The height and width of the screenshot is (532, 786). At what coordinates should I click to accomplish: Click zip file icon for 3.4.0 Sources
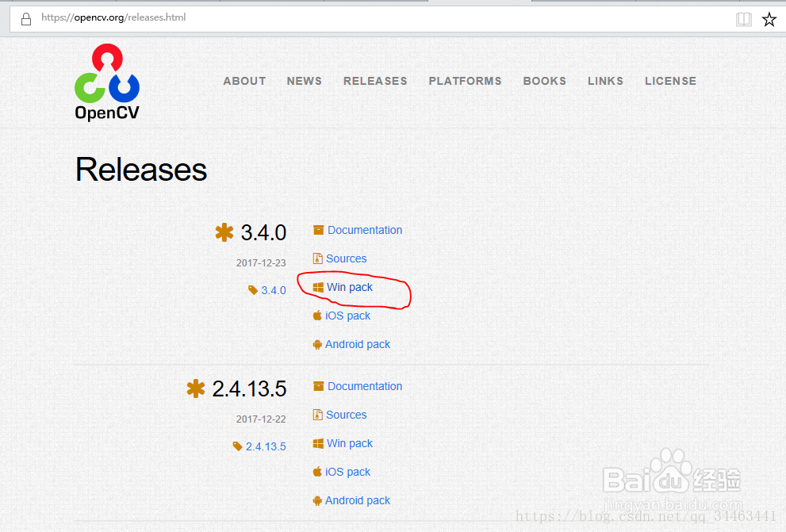tap(318, 258)
